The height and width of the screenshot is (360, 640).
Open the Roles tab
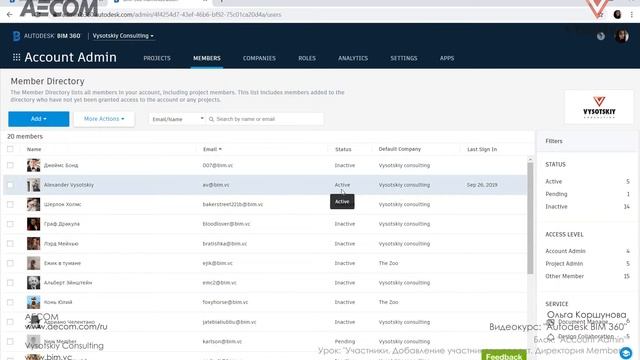(x=307, y=58)
